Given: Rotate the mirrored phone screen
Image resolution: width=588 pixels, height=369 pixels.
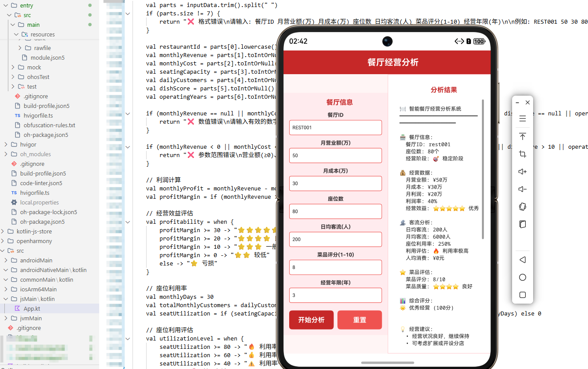Looking at the screenshot, I should [x=522, y=206].
